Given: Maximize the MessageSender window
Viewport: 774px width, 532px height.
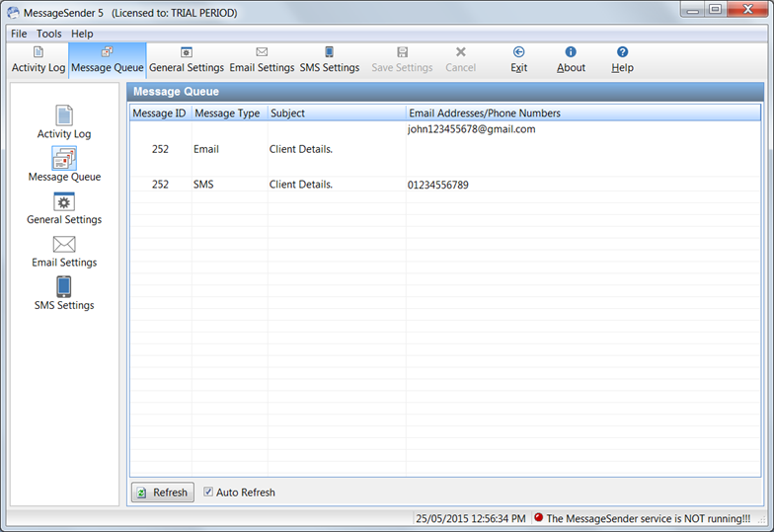Looking at the screenshot, I should [715, 10].
